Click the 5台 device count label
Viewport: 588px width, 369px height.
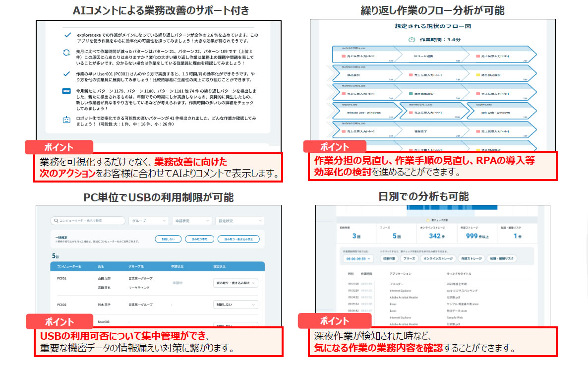pyautogui.click(x=56, y=256)
